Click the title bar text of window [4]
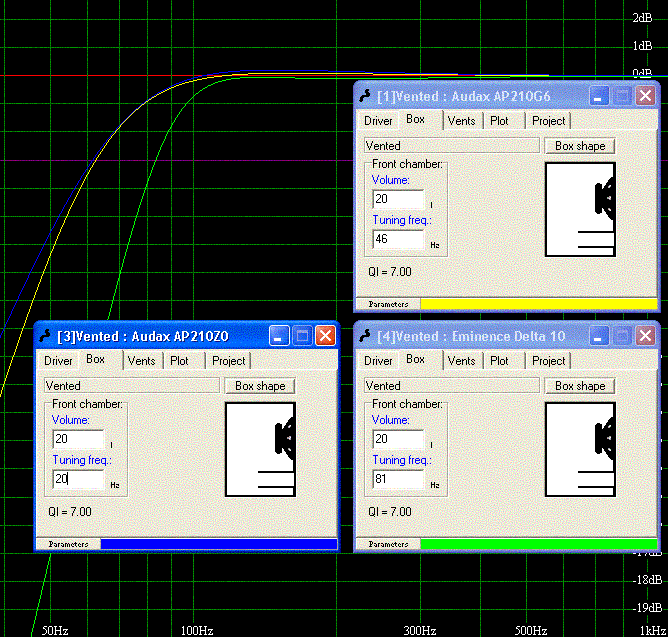The height and width of the screenshot is (637, 668). (471, 336)
